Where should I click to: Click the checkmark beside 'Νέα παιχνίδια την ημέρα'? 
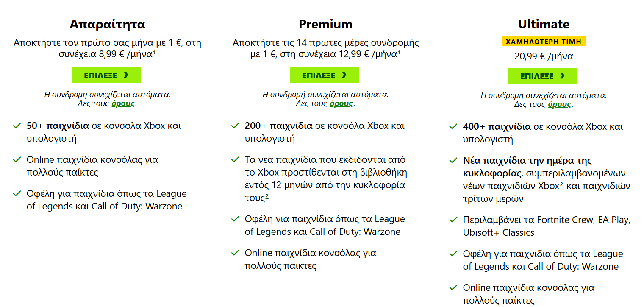(x=453, y=161)
